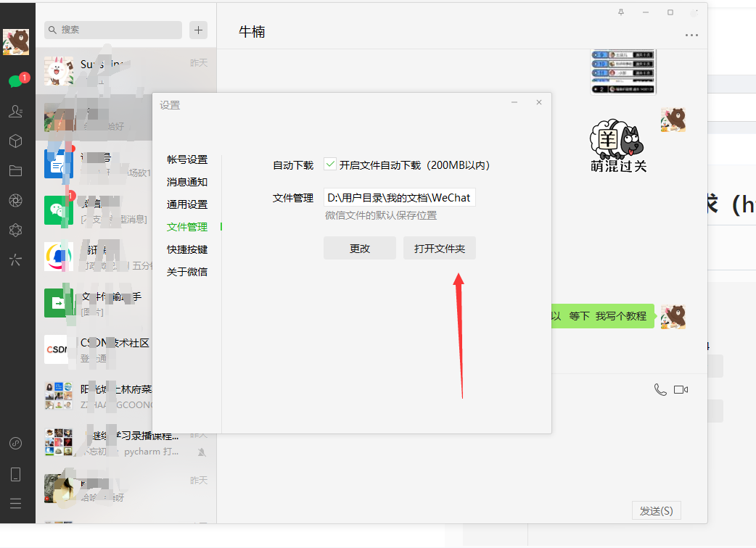756x548 pixels.
Task: Open the CSDN技术社区 conversation name
Action: [115, 343]
